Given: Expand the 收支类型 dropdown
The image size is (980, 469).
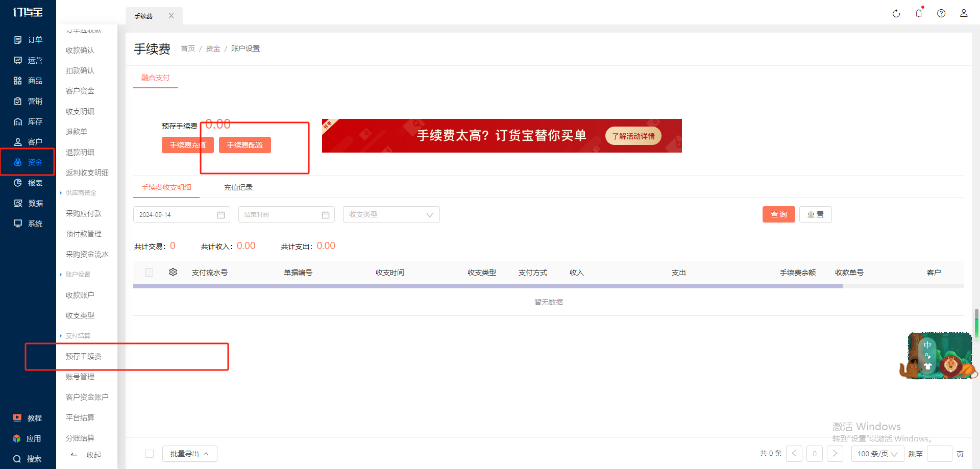Looking at the screenshot, I should click(391, 214).
